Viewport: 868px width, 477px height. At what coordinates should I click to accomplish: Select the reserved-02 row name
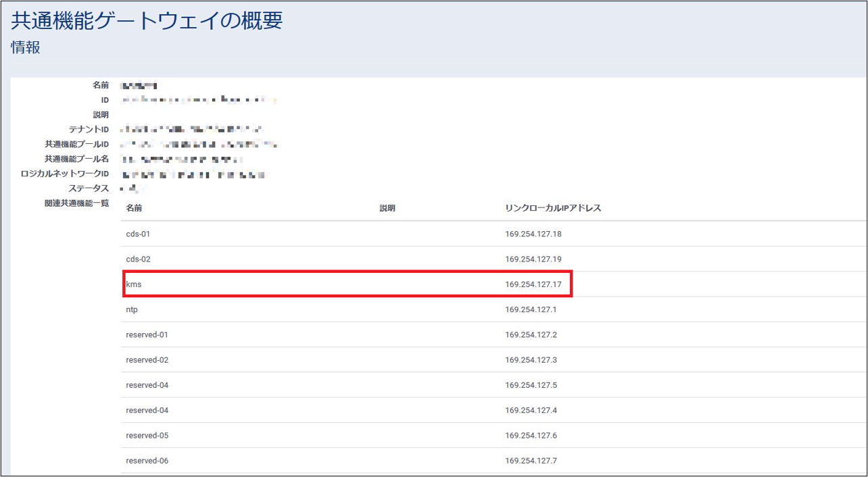147,360
